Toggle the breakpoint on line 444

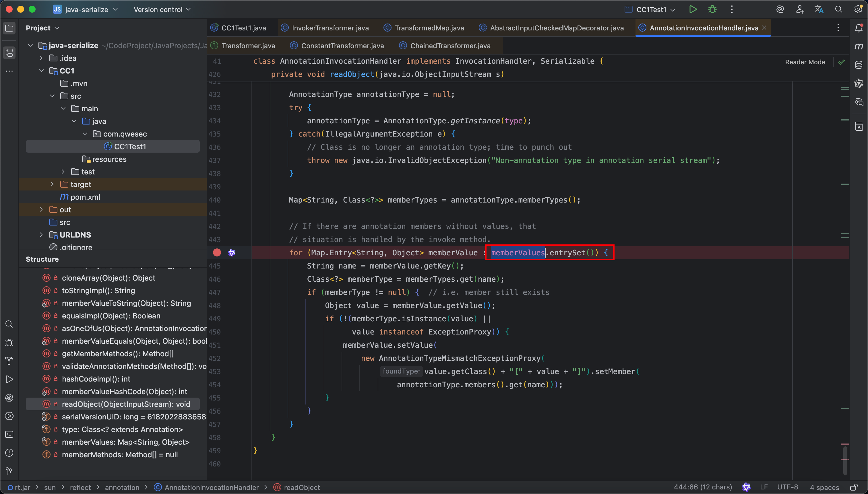tap(217, 252)
